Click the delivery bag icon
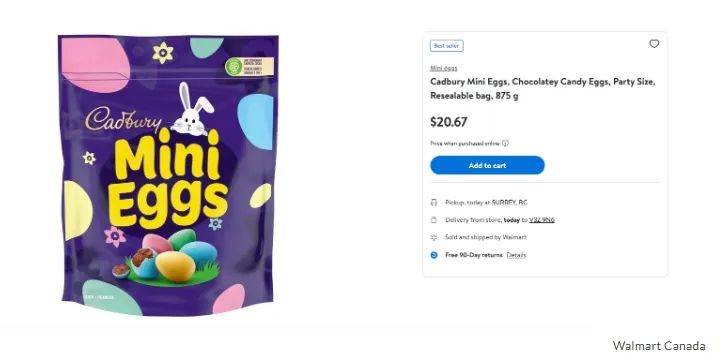The width and height of the screenshot is (724, 362). pyautogui.click(x=434, y=220)
